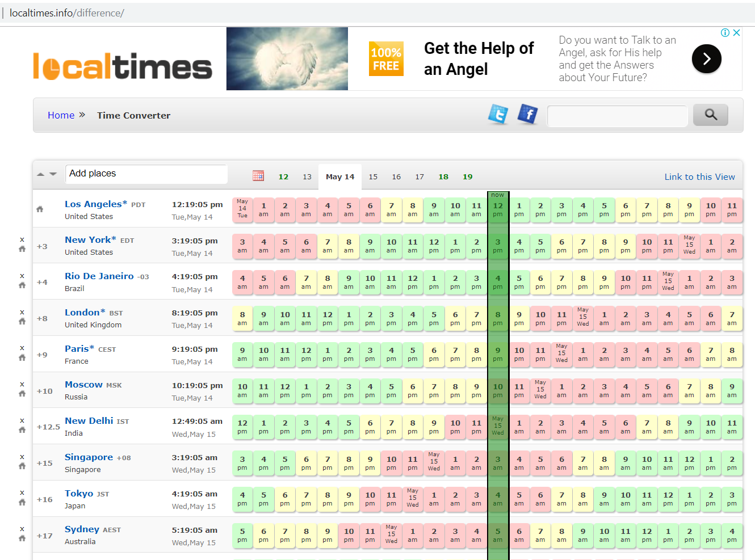Set Sydney as home location
The image size is (755, 560).
click(x=22, y=539)
